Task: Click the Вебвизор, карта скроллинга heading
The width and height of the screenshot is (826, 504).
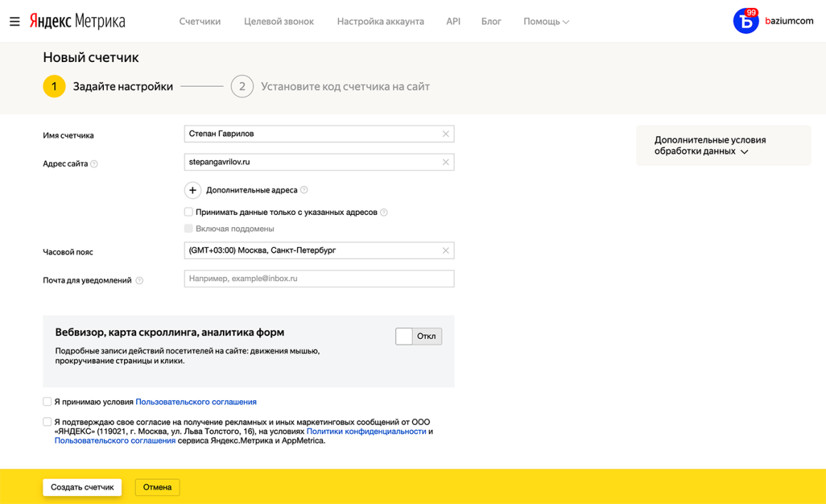Action: 169,332
